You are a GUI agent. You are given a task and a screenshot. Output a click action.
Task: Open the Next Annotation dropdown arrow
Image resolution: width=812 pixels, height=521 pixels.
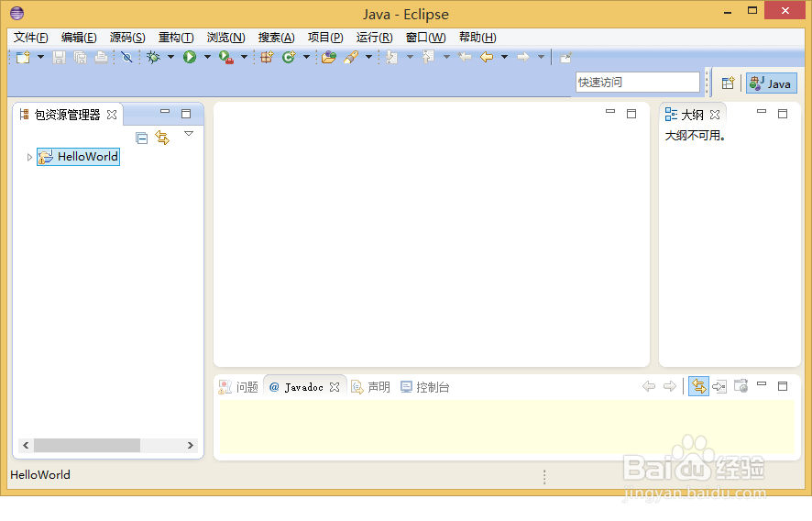(410, 57)
